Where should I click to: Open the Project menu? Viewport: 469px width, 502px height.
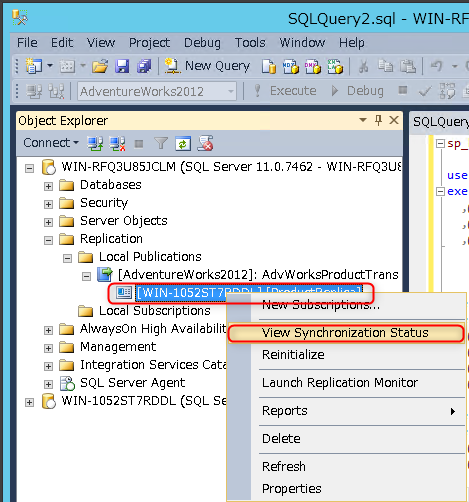coord(149,43)
